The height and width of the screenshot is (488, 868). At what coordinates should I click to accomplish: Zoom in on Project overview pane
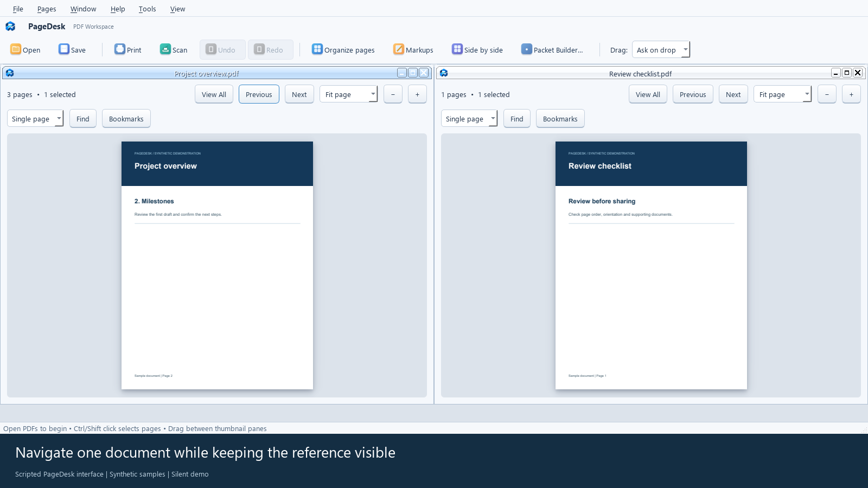[x=417, y=94]
